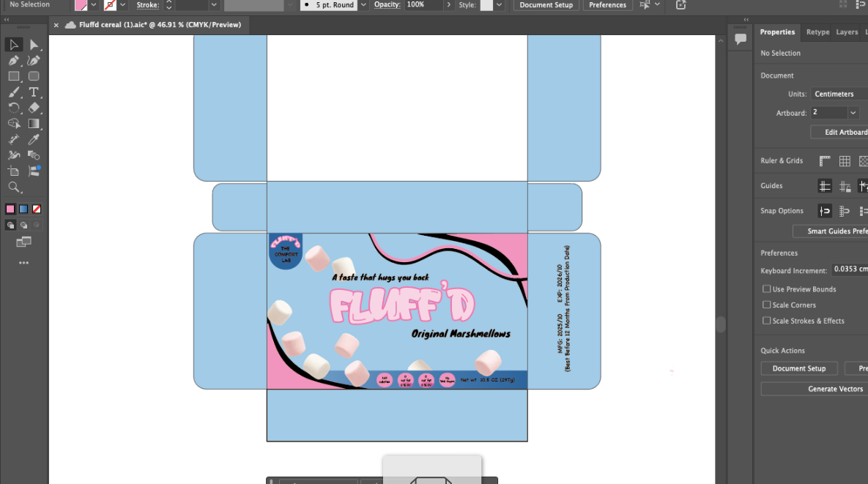
Task: Select the Selection tool (black arrow)
Action: 14,44
